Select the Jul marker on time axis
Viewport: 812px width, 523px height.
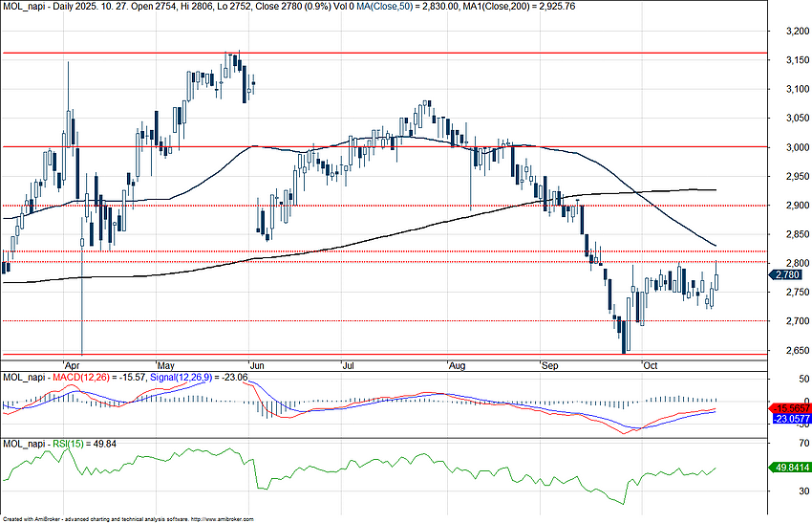click(347, 365)
